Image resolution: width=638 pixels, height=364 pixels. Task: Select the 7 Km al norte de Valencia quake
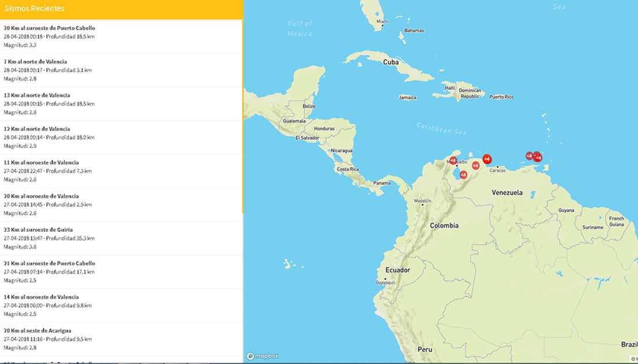121,70
